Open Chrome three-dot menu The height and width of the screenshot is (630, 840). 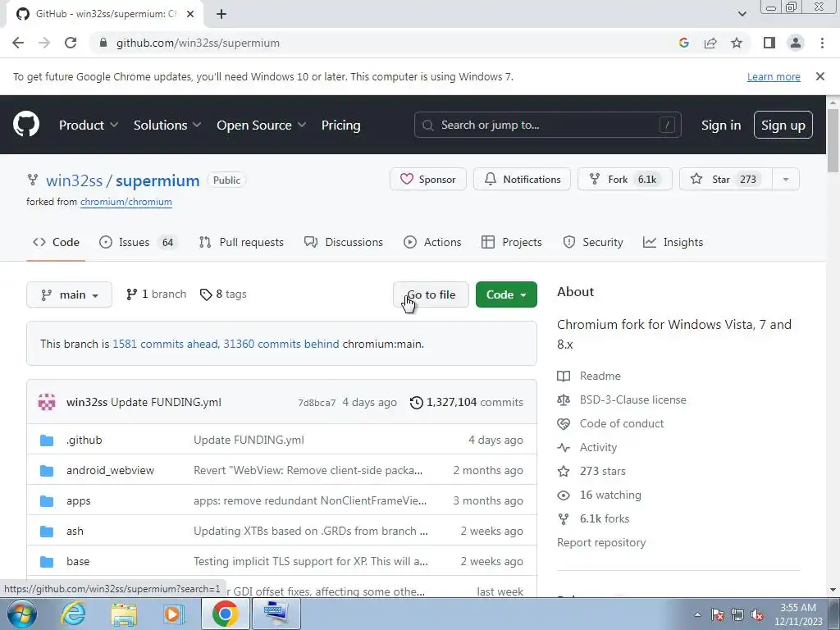pyautogui.click(x=822, y=43)
